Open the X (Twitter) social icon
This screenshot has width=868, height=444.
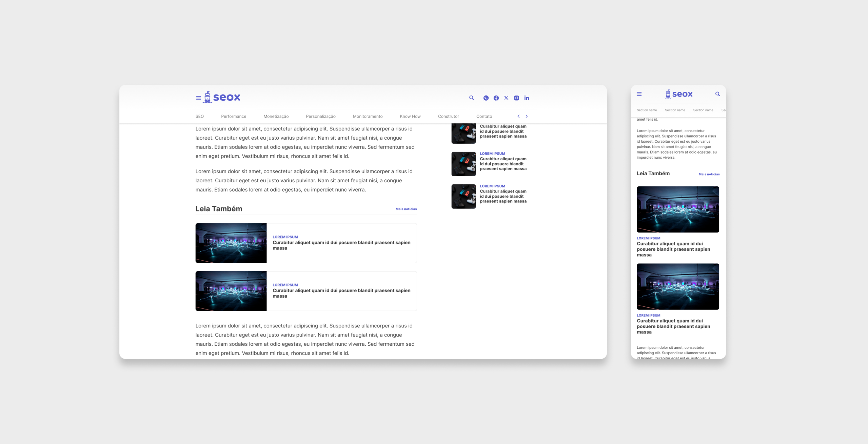[506, 98]
